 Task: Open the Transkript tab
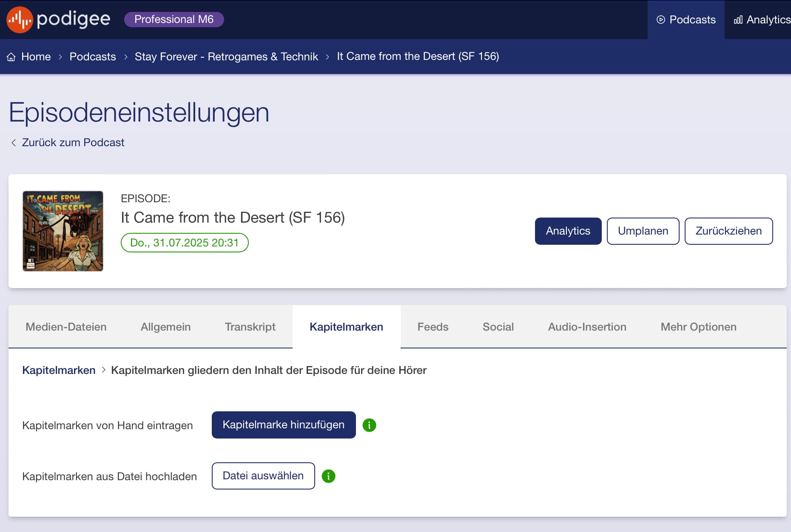point(250,327)
